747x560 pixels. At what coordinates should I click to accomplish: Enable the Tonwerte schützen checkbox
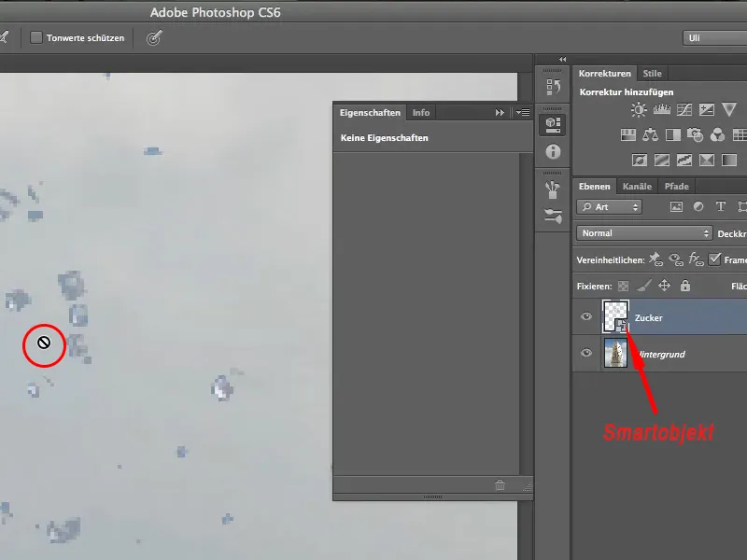[x=36, y=37]
